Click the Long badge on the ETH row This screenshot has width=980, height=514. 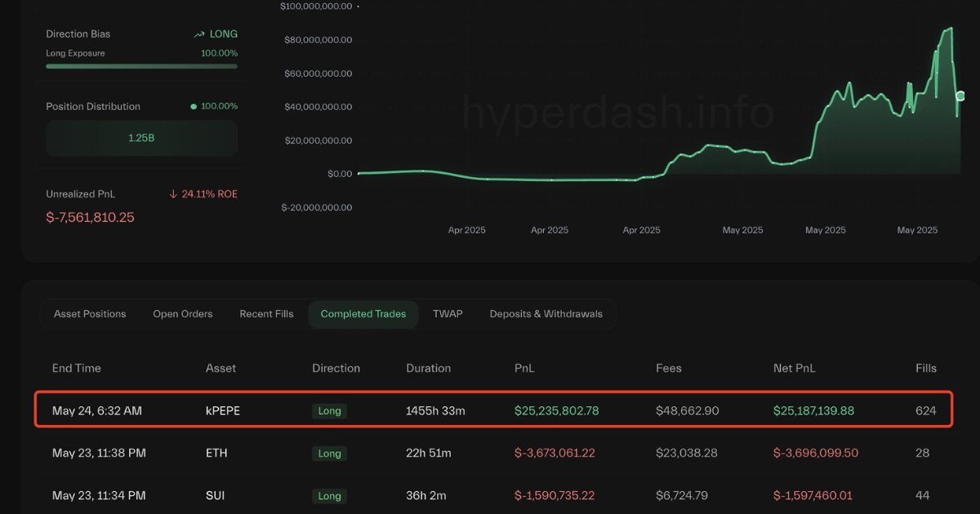pyautogui.click(x=329, y=454)
